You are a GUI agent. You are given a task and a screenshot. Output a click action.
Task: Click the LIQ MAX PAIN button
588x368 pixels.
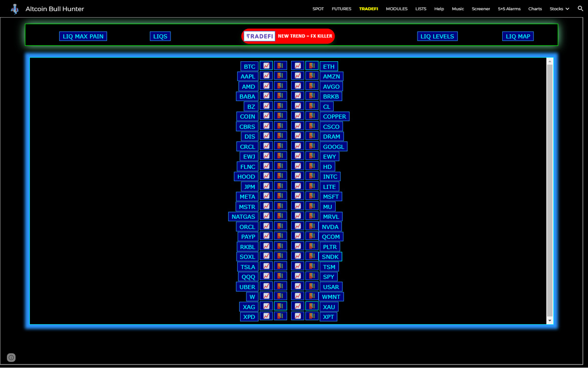(x=83, y=36)
